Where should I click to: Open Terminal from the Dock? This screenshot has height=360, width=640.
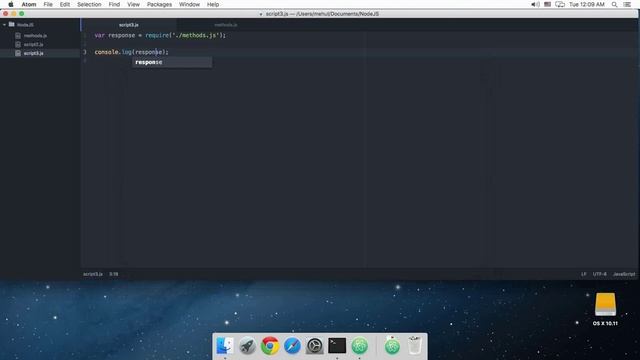(337, 346)
